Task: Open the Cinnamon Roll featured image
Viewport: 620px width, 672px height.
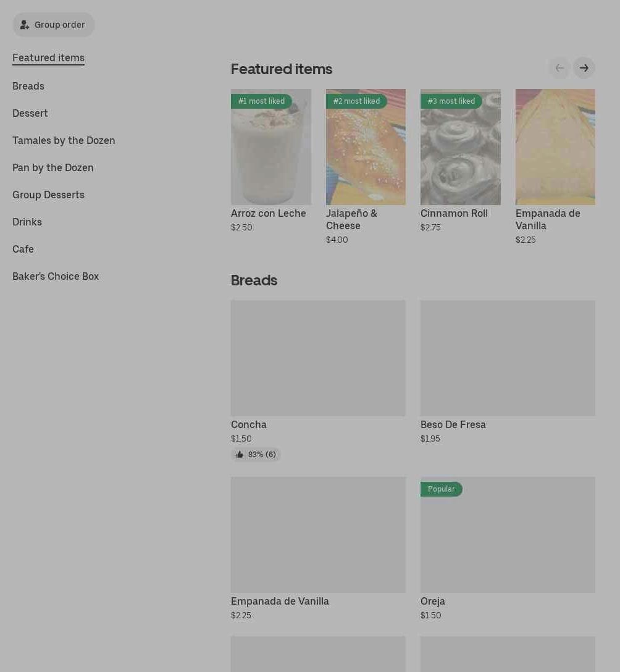Action: coord(460,148)
